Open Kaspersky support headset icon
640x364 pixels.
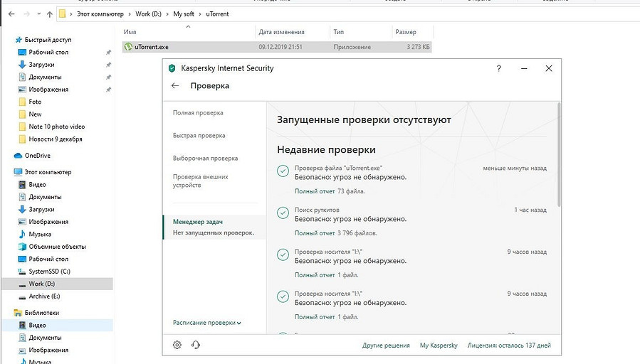196,345
